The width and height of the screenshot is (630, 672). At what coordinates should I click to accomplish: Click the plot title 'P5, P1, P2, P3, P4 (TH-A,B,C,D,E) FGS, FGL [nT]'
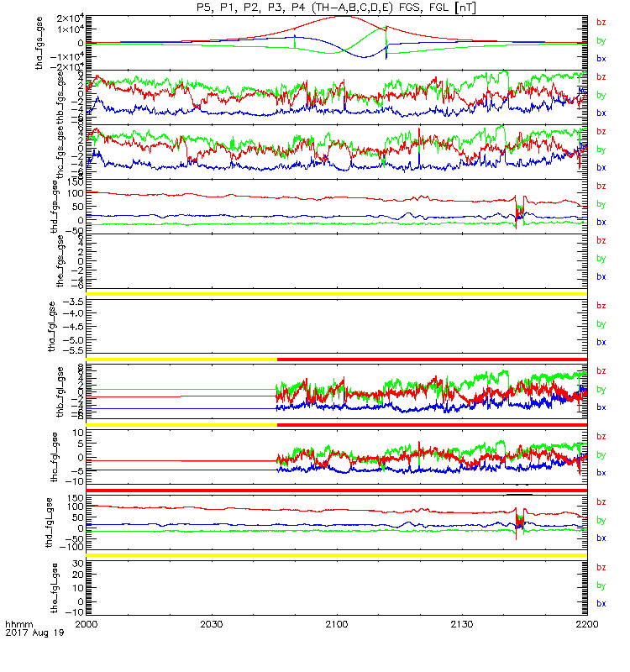(336, 8)
